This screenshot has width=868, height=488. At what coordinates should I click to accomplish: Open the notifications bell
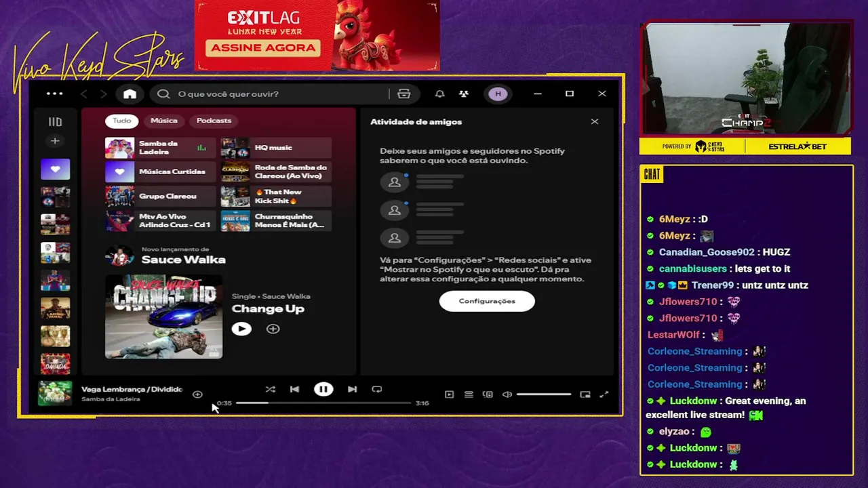point(439,94)
